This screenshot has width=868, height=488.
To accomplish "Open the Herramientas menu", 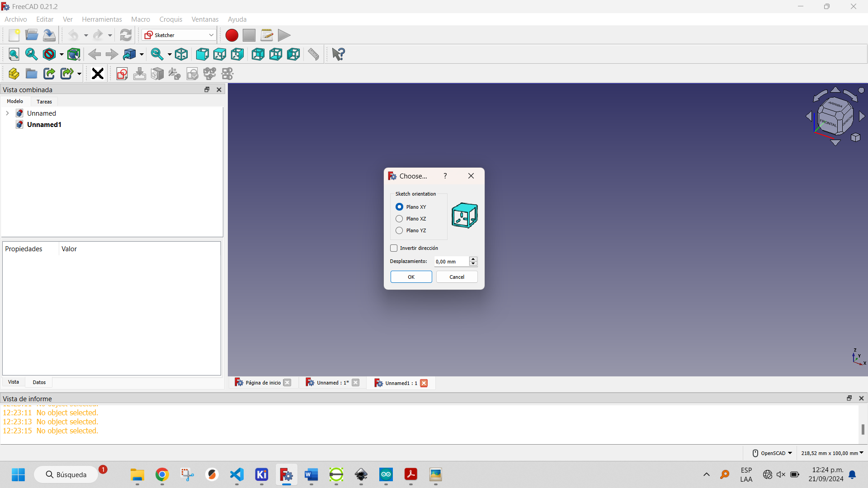I will click(102, 19).
